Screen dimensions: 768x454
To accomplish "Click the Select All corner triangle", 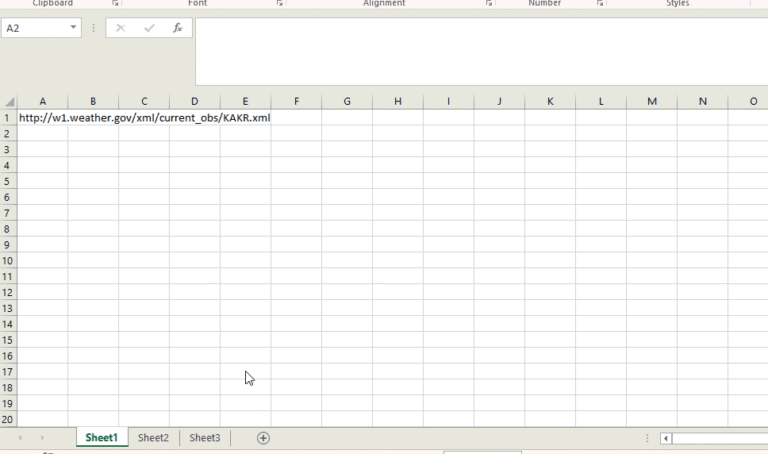I will 9,101.
